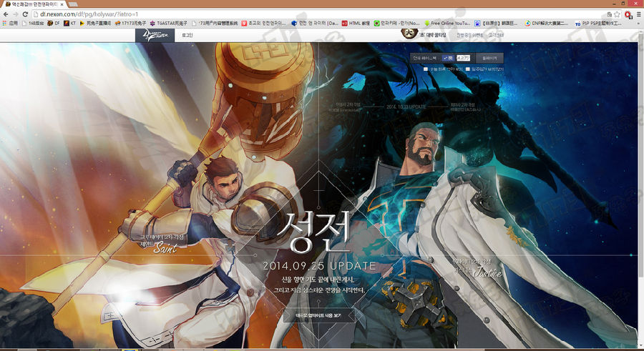This screenshot has height=351, width=644.
Task: Open the DF bookmark
Action: 54,24
